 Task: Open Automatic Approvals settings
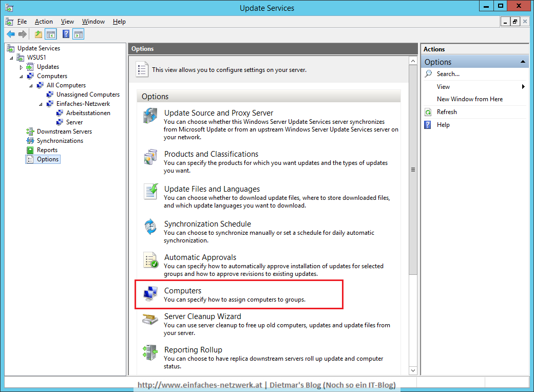pos(200,257)
